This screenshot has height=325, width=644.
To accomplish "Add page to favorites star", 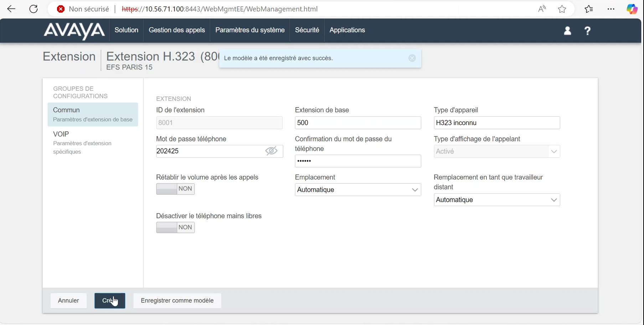I will coord(562,9).
